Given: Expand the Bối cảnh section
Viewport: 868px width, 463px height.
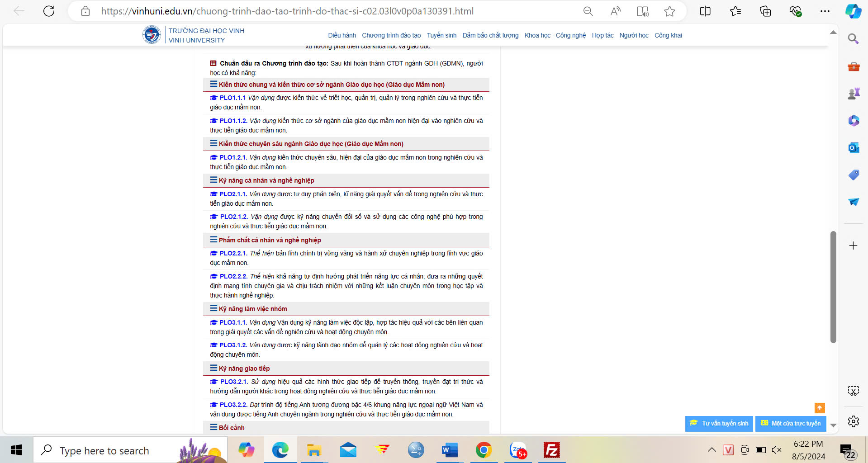Looking at the screenshot, I should (346, 428).
